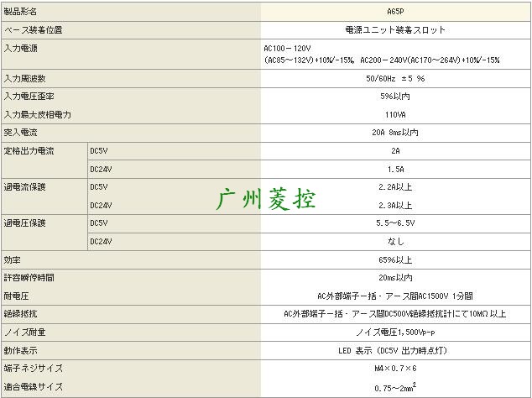Click the 定格出力電流 row label

point(29,150)
